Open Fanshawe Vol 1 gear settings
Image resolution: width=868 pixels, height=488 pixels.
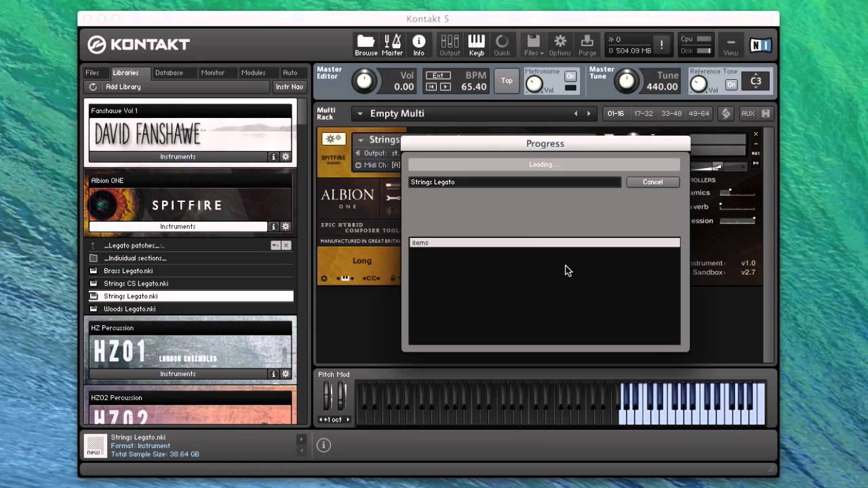click(285, 157)
